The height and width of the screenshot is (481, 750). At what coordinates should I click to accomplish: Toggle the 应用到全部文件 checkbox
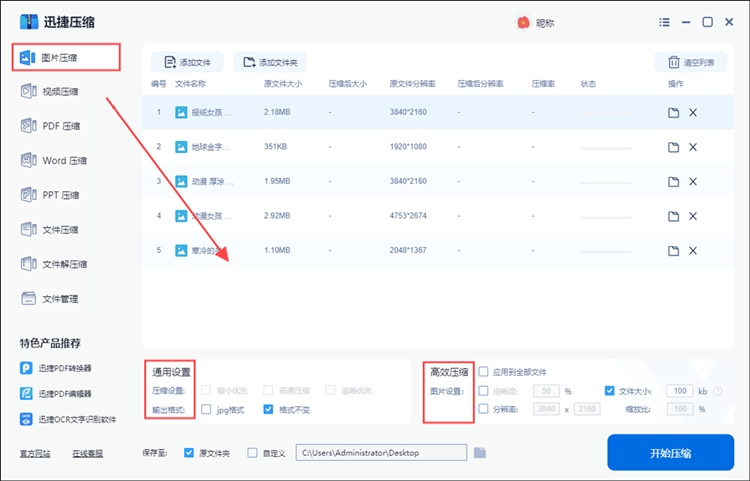tap(484, 372)
